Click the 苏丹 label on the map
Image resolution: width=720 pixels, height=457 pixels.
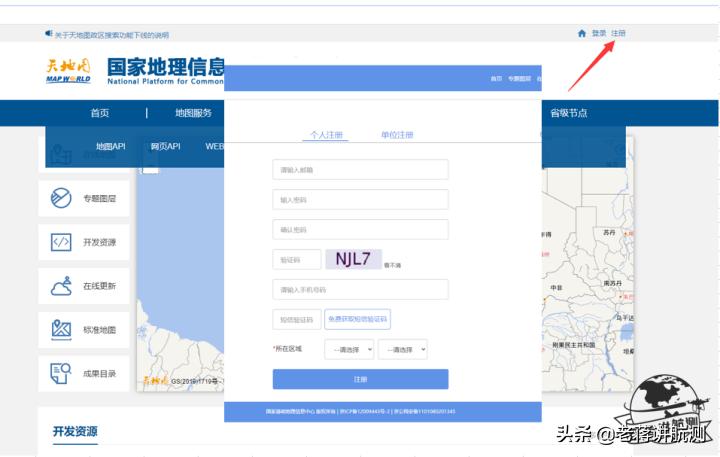click(x=609, y=232)
